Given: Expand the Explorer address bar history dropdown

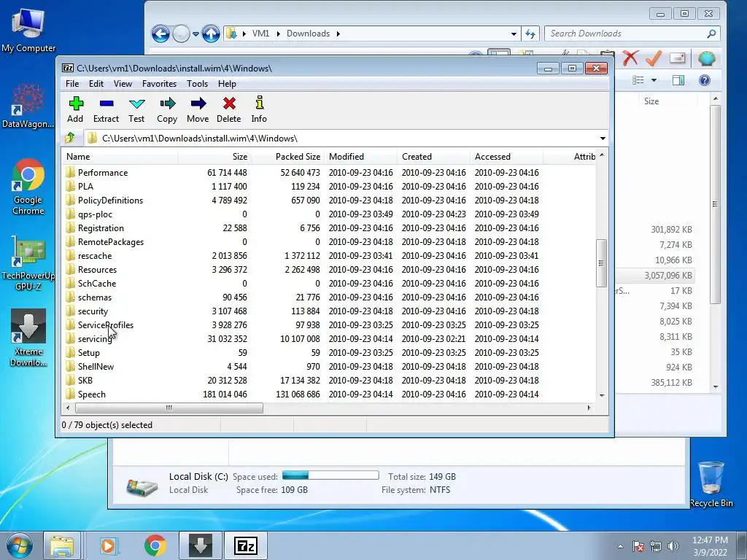Looking at the screenshot, I should point(514,34).
